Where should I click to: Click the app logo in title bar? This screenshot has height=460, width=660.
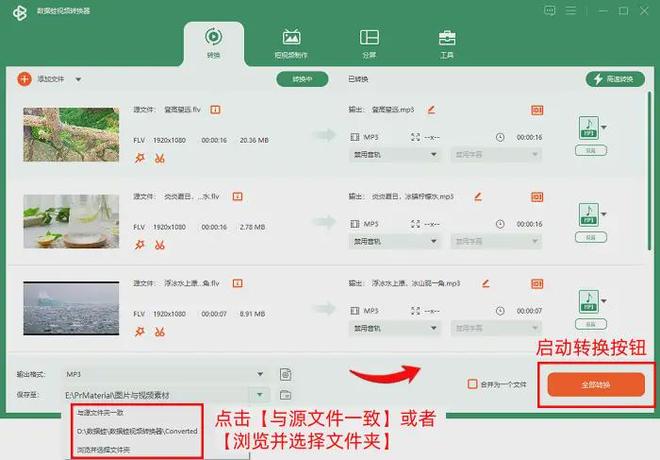click(19, 13)
